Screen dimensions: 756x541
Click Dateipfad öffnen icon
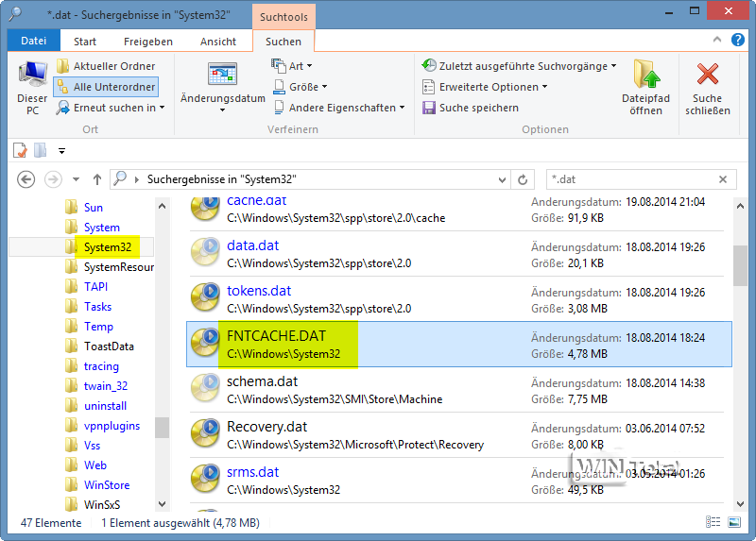pos(646,75)
